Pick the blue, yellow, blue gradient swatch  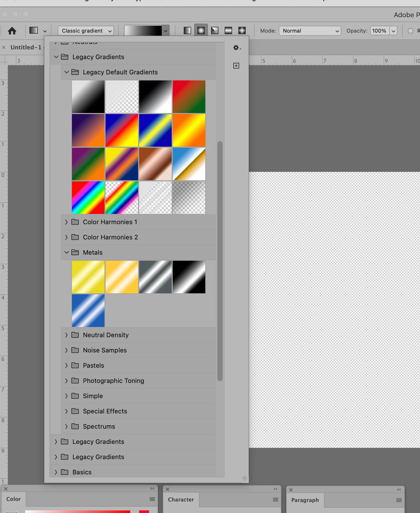[x=155, y=130]
